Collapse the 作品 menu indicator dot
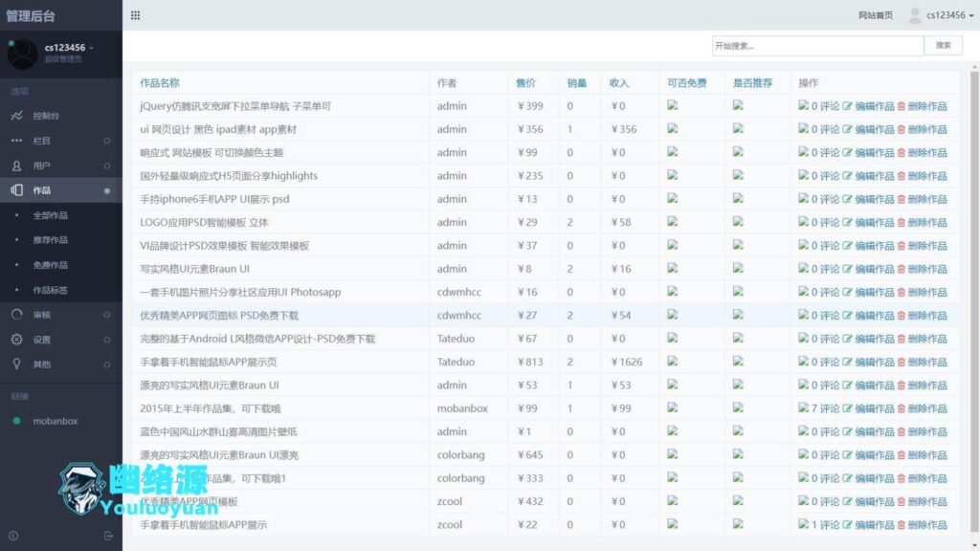 coord(107,190)
